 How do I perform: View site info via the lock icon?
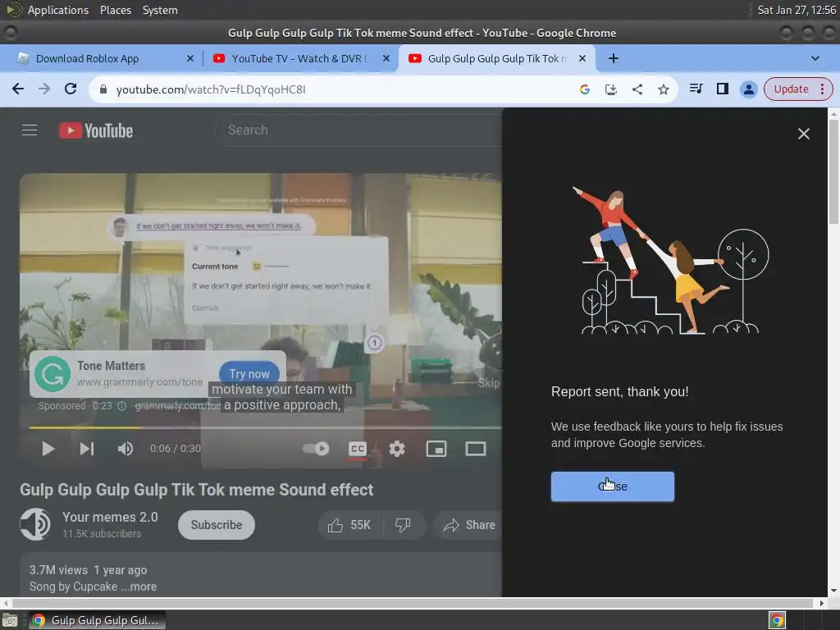pyautogui.click(x=103, y=89)
